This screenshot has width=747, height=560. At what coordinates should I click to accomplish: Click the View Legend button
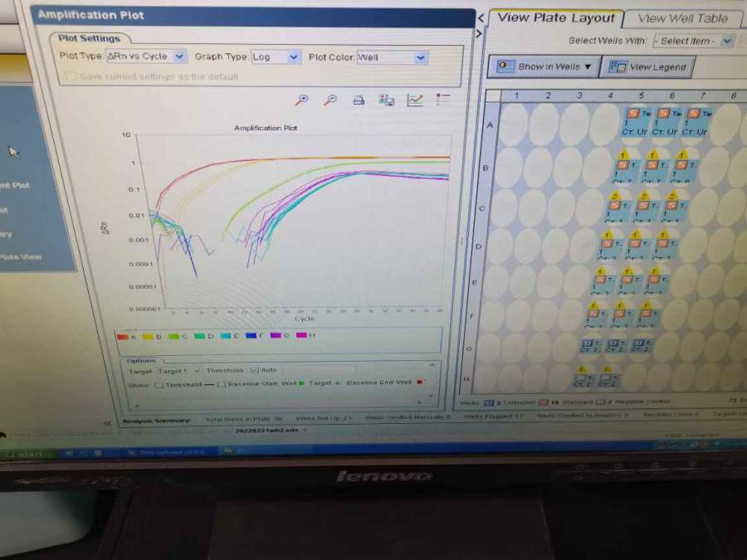coord(647,67)
